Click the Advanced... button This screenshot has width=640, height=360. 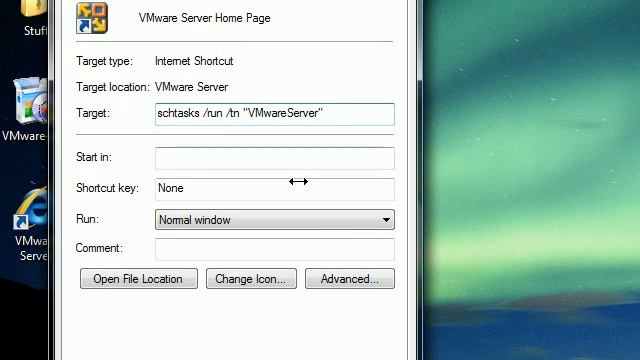350,279
